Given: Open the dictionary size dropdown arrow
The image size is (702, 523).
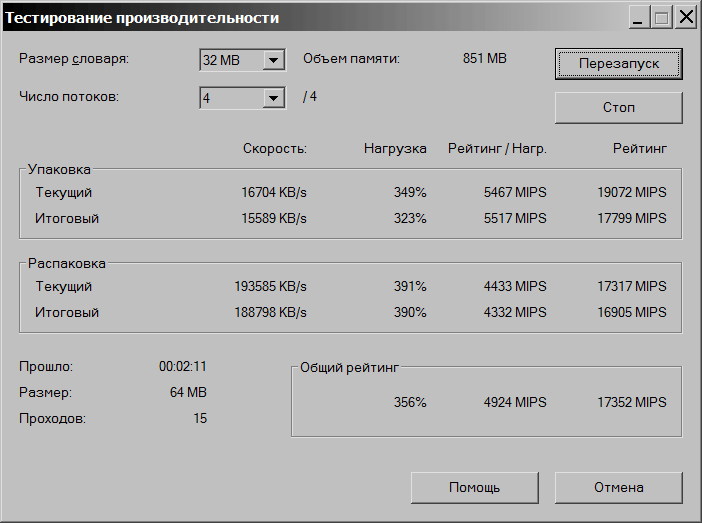Looking at the screenshot, I should coord(273,61).
